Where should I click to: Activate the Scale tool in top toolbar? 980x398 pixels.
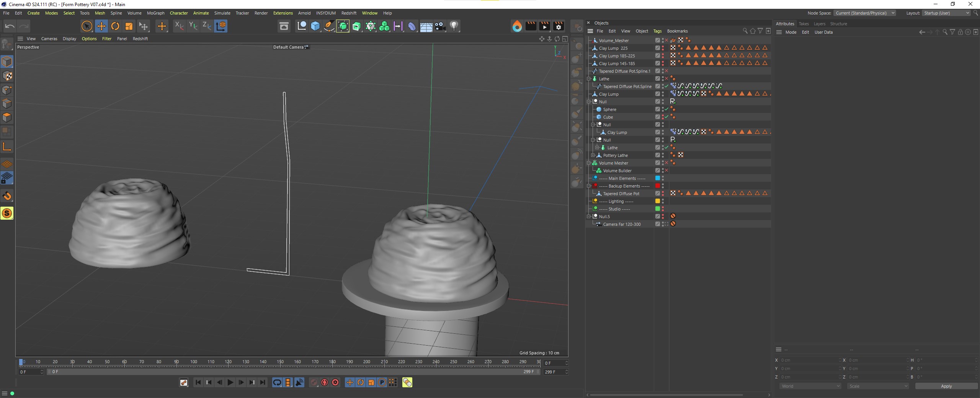click(129, 26)
